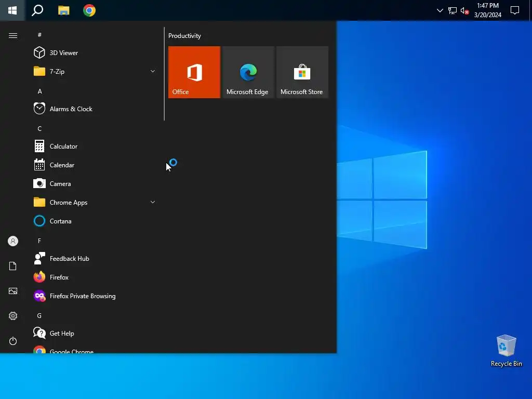Viewport: 532px width, 399px height.
Task: Expand the Start menu hamburger
Action: point(13,36)
